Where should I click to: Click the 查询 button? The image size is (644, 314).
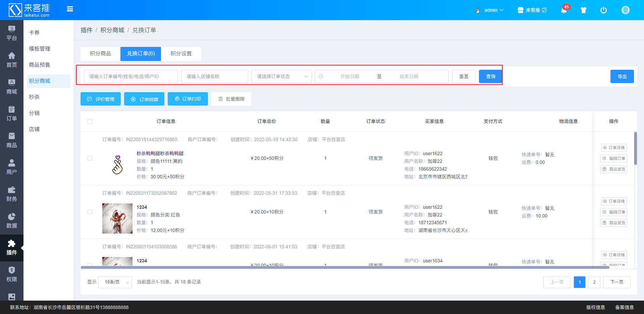click(491, 76)
